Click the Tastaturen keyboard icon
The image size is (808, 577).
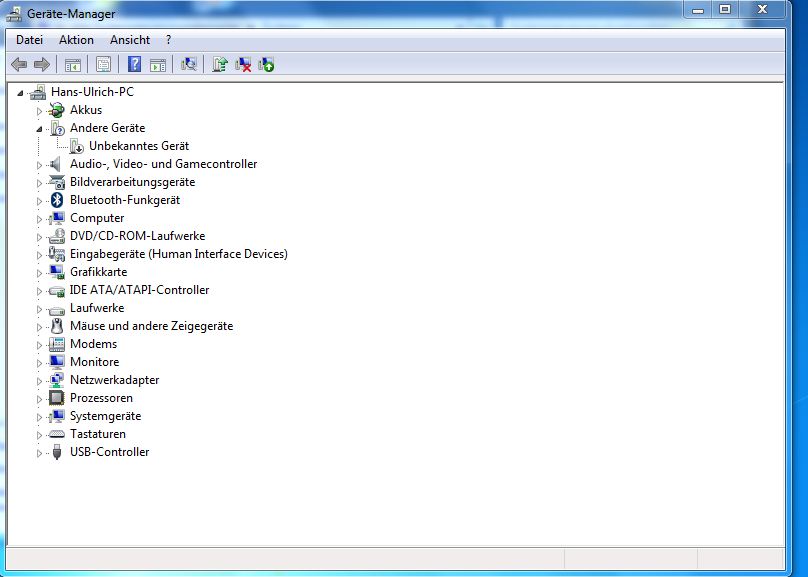57,435
